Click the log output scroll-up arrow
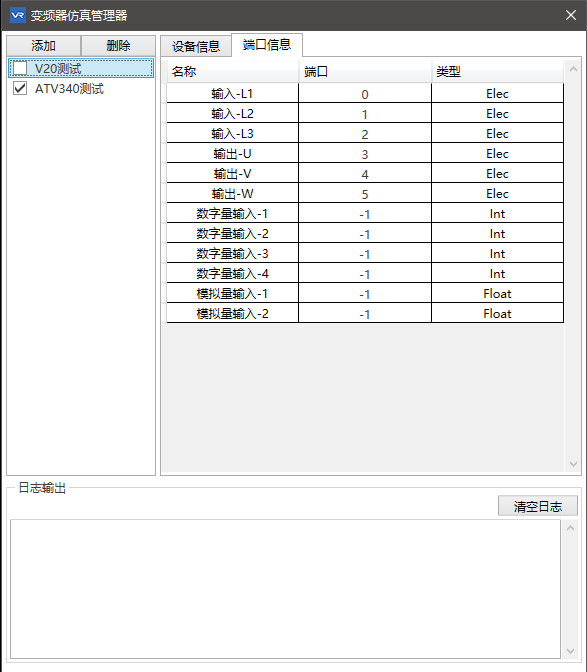This screenshot has width=587, height=672. point(570,528)
